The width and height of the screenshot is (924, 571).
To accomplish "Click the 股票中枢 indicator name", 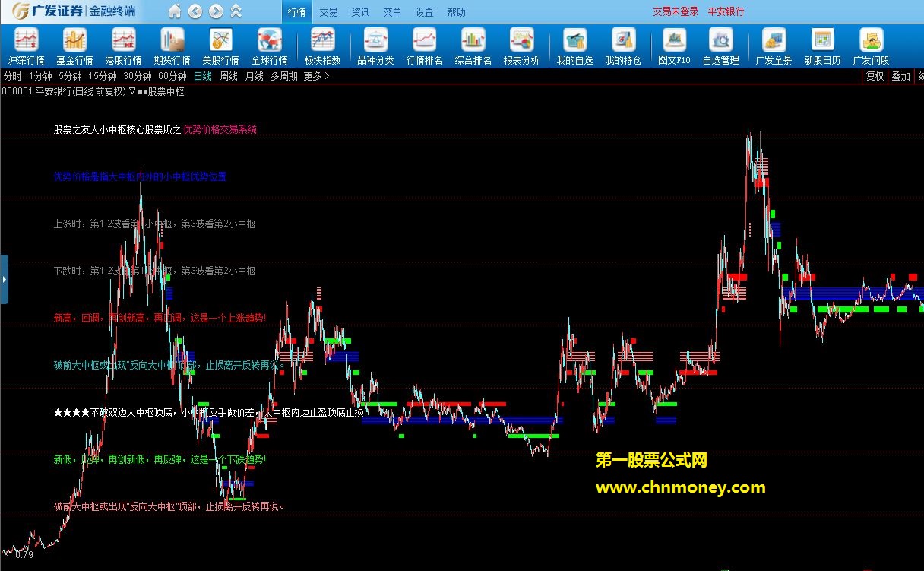I will pos(166,90).
